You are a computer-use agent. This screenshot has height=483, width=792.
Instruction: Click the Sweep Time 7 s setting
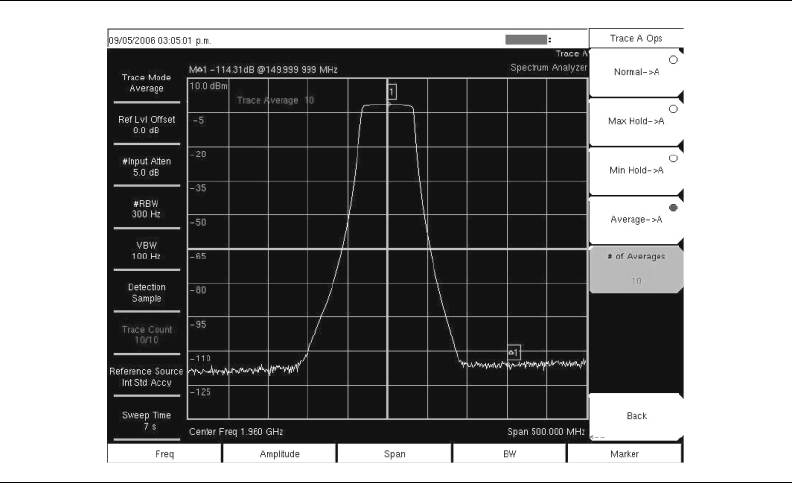coord(146,421)
